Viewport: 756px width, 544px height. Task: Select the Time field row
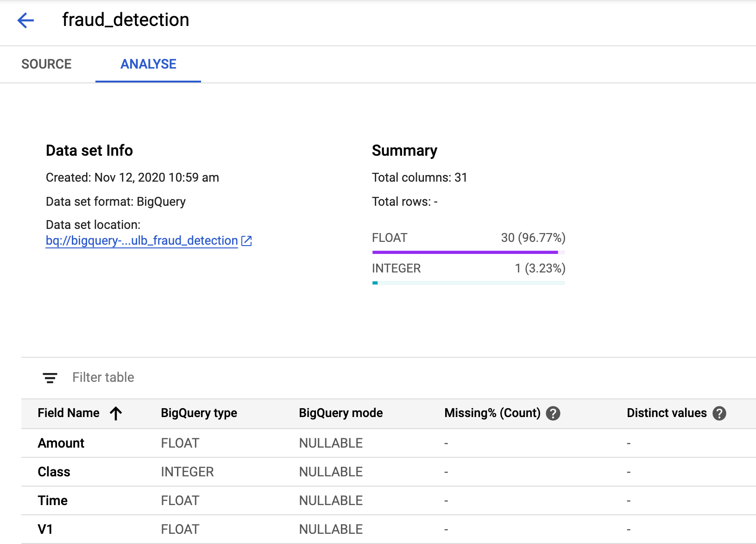click(53, 501)
